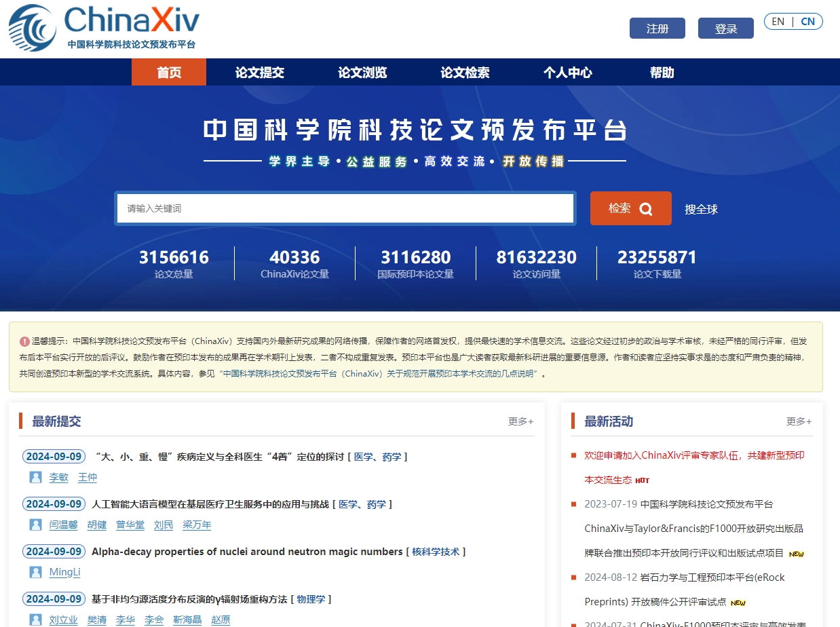
Task: Expand 更多+ in 最新提交 section
Action: (x=521, y=421)
